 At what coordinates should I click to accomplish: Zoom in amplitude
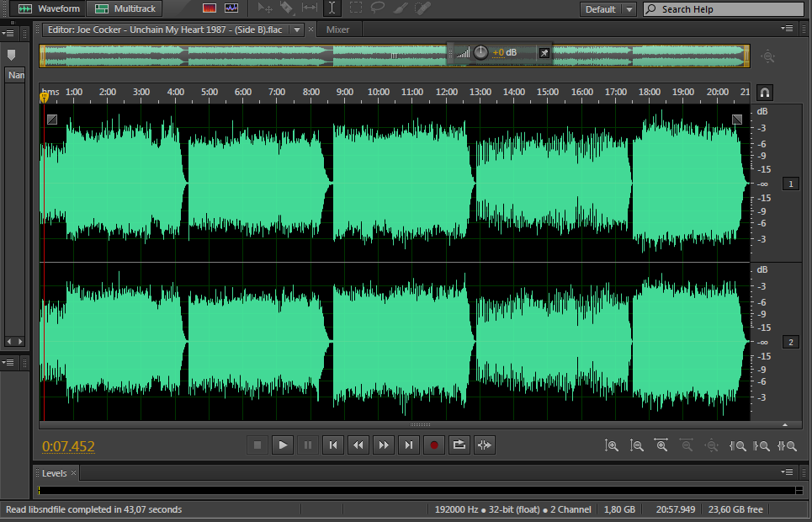click(x=611, y=445)
